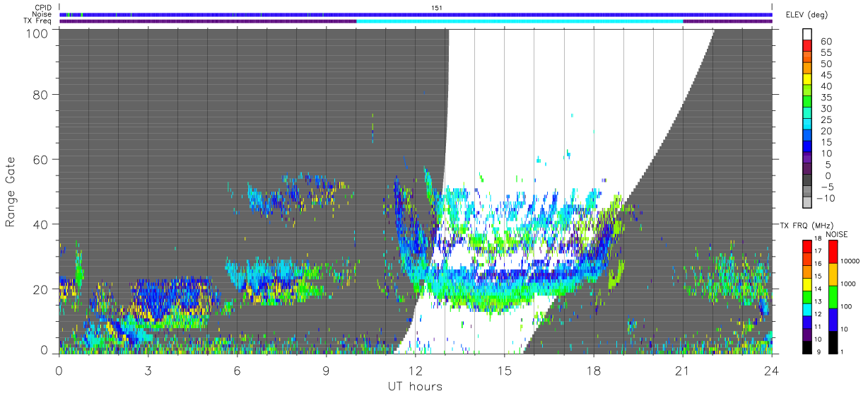Pick the yellow 14–15 MHz frequency swatch
Screen dimensions: 868x401
click(807, 284)
